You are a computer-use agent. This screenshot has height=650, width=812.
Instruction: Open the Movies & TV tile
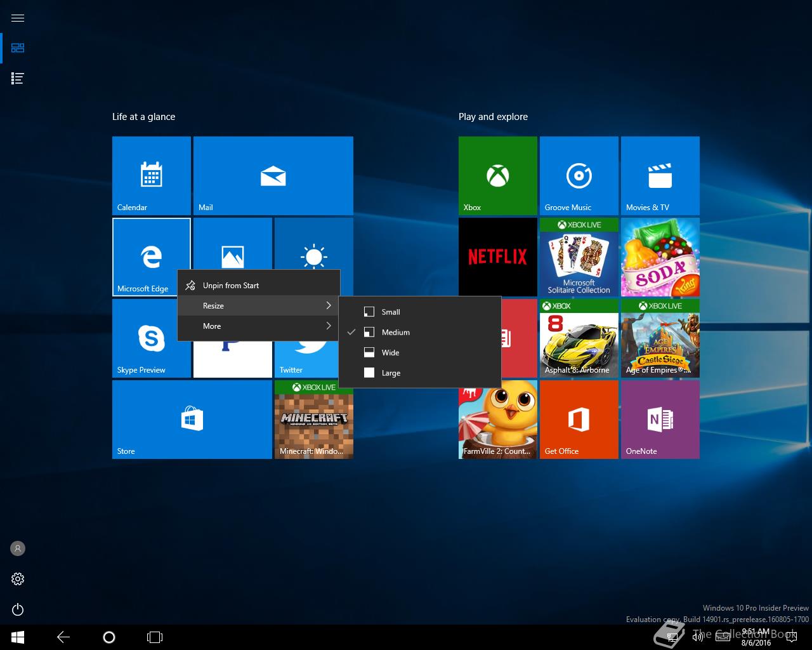660,176
